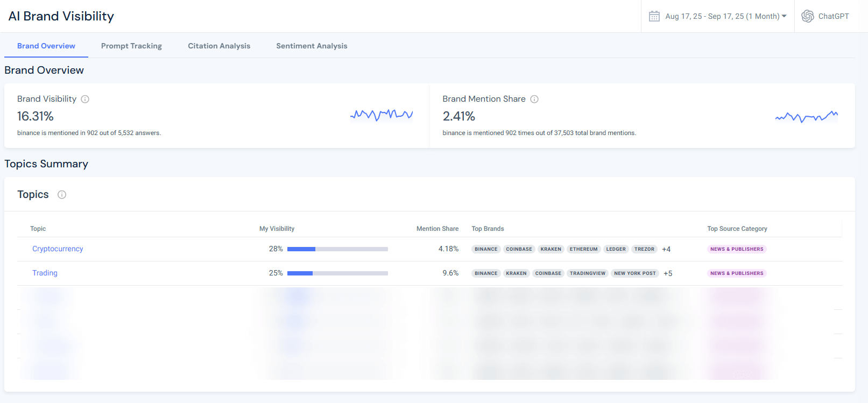This screenshot has width=868, height=403.
Task: Show info tooltip for Brand Visibility
Action: tap(85, 99)
